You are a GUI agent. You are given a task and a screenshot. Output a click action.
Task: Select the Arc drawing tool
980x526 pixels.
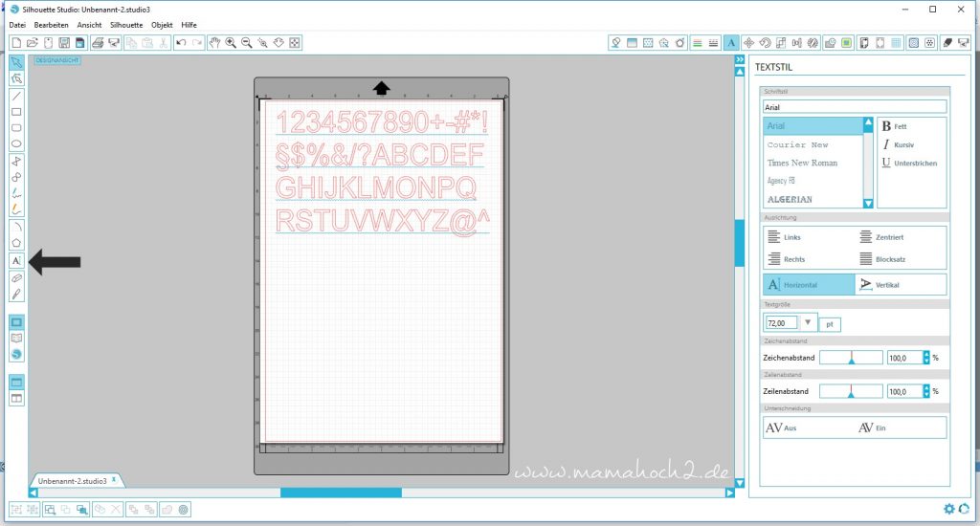[x=16, y=226]
